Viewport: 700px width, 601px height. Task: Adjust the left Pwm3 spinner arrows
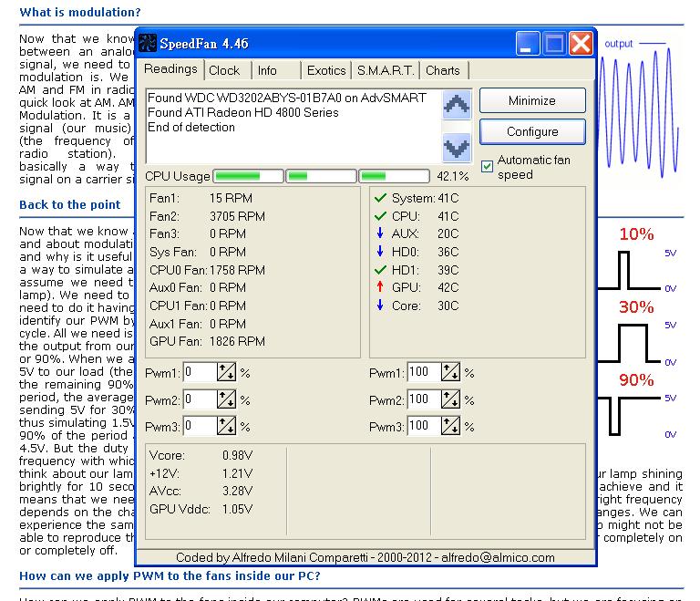pos(226,426)
